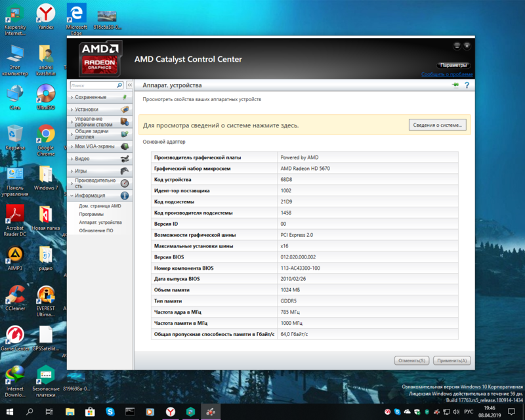The height and width of the screenshot is (420, 525).
Task: Click the blue info icon beside Информация
Action: pos(125,196)
